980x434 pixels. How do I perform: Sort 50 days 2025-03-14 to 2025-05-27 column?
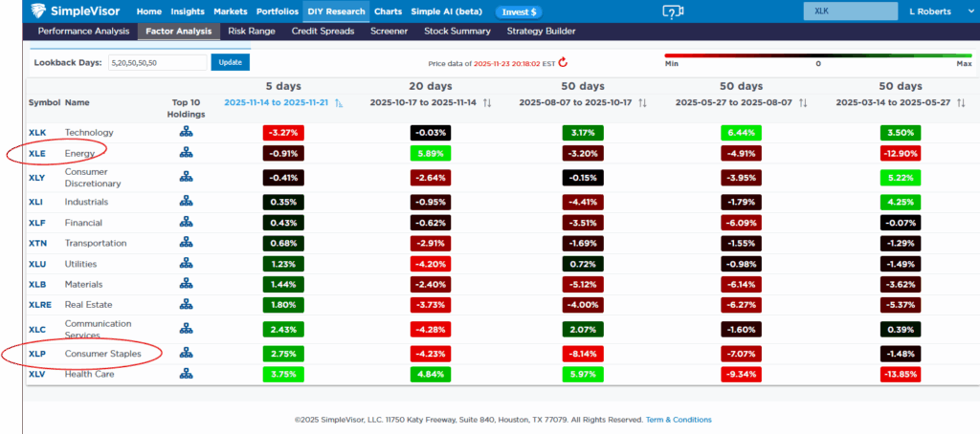tap(961, 103)
